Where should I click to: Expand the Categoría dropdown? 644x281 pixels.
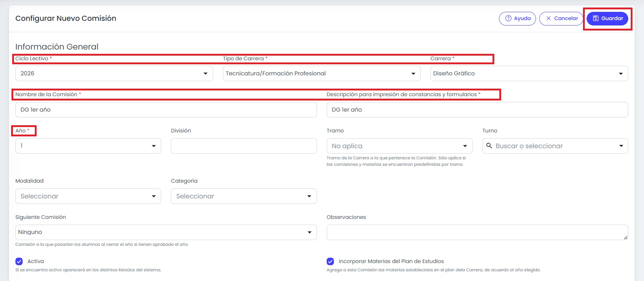point(244,196)
